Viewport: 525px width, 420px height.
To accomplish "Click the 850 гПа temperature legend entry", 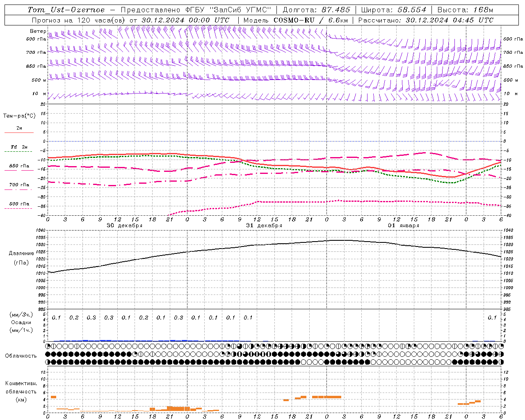I will point(19,166).
